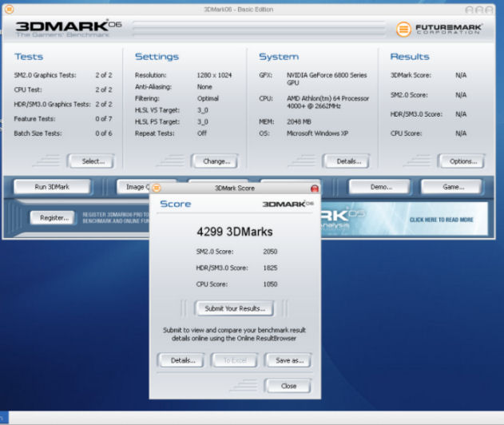This screenshot has width=504, height=425.
Task: Click the CPU Test 2 of 2 value
Action: [104, 89]
